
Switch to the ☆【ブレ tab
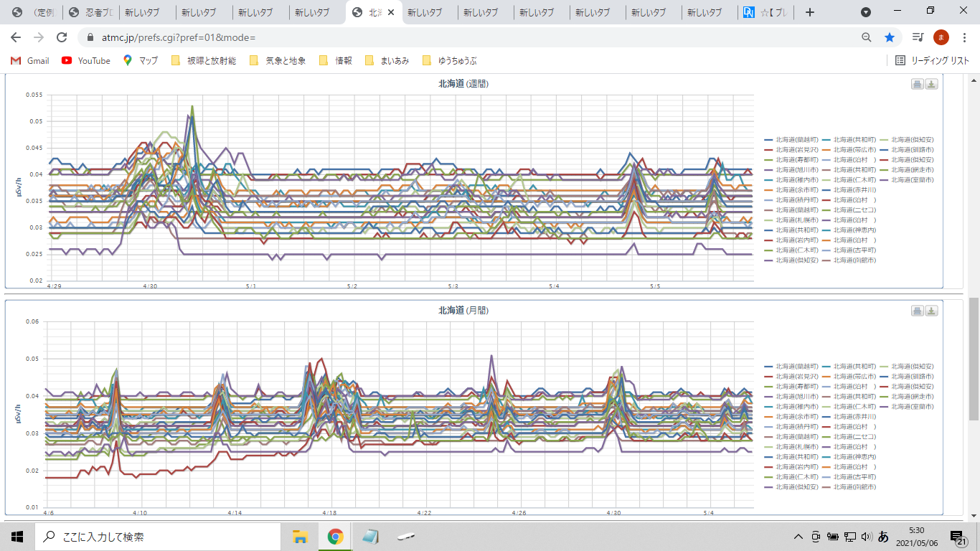[x=766, y=12]
